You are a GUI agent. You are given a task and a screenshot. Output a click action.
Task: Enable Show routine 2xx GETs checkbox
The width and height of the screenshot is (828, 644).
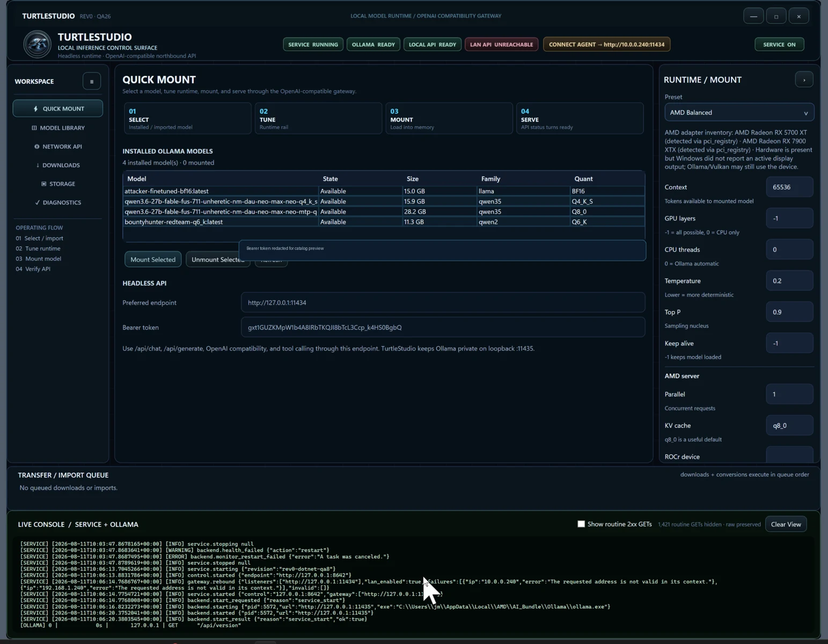click(581, 524)
